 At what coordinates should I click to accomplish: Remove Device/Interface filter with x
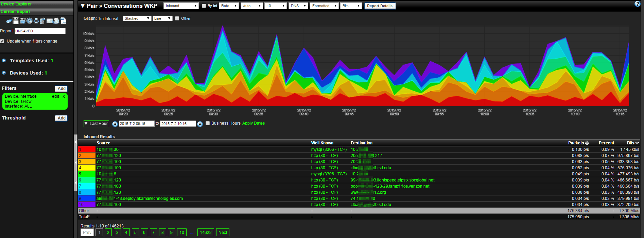pyautogui.click(x=64, y=96)
